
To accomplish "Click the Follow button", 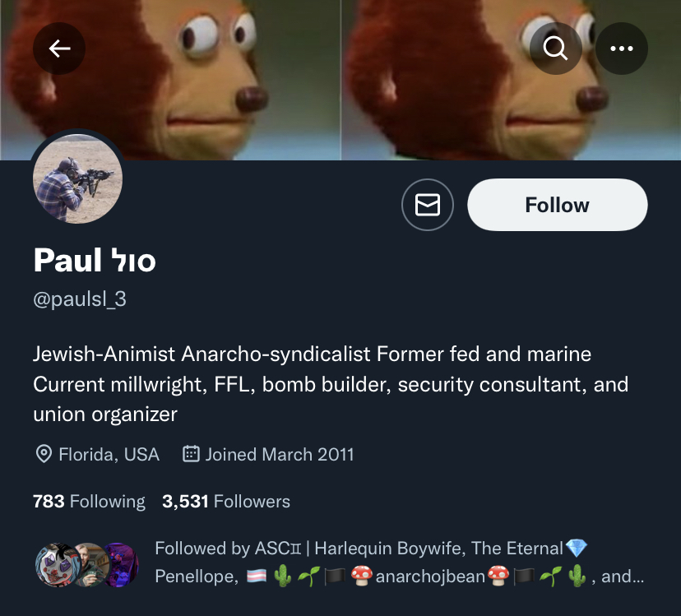I will 558,205.
